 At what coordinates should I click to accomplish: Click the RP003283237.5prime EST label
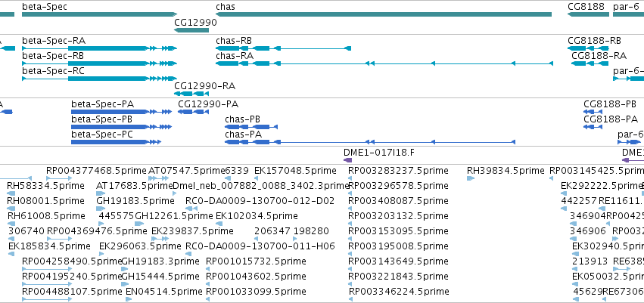tap(398, 171)
